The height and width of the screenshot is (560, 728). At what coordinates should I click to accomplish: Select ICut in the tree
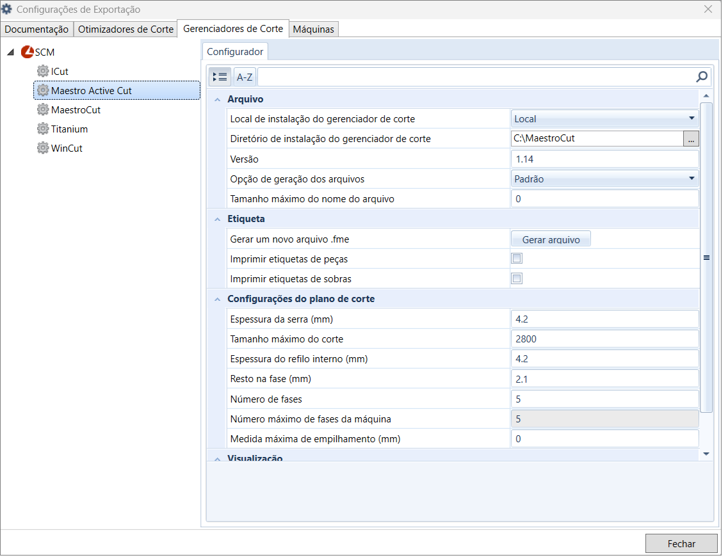tap(60, 71)
